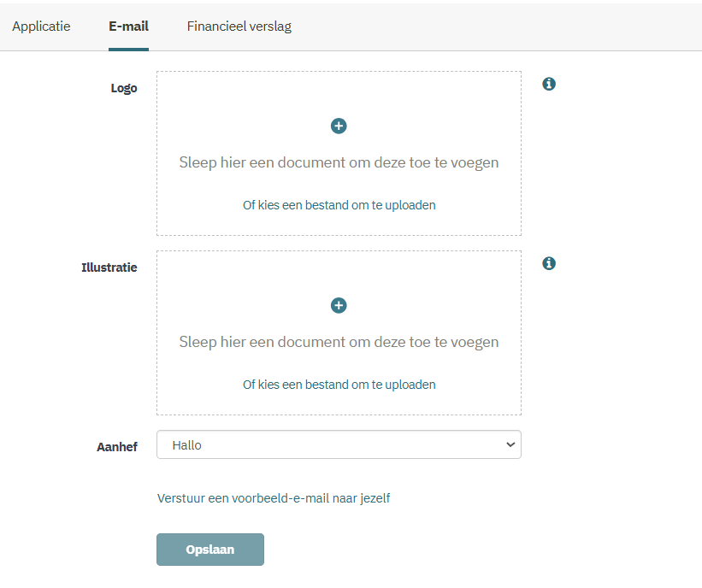Choose a file to upload for Logo
The height and width of the screenshot is (588, 702).
339,205
